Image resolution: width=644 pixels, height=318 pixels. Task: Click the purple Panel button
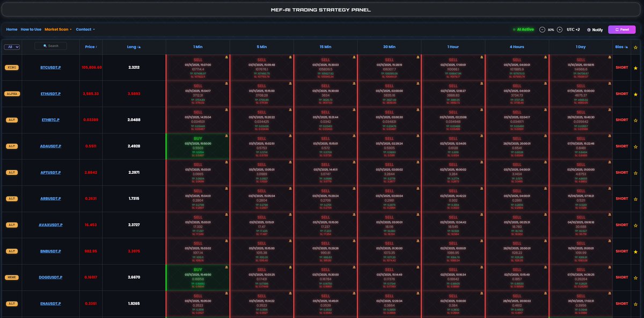coord(623,29)
